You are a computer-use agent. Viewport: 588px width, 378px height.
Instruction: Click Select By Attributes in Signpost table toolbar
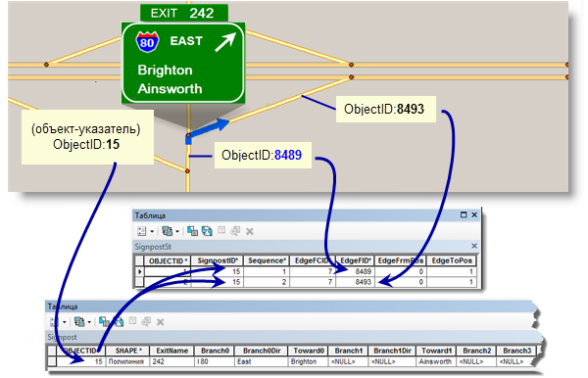pos(104,321)
